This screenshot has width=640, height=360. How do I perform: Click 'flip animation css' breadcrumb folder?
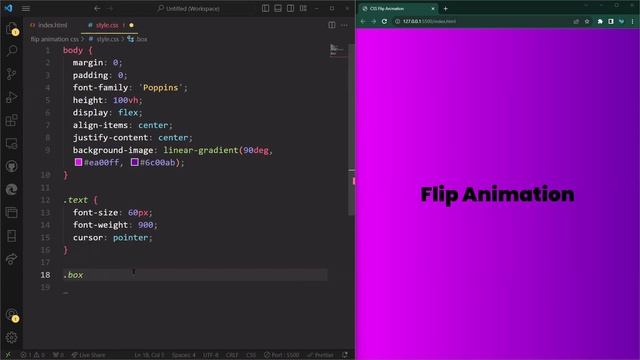tap(54, 39)
